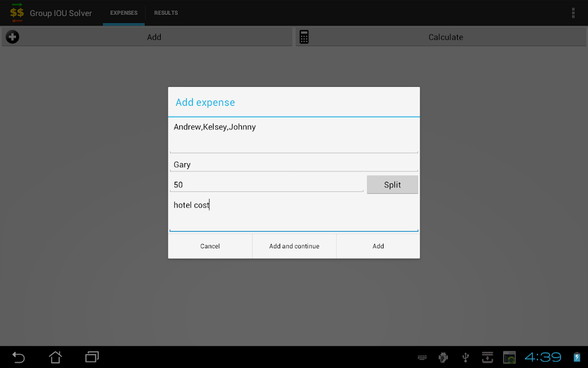Focus the hotel cost description field

[294, 214]
